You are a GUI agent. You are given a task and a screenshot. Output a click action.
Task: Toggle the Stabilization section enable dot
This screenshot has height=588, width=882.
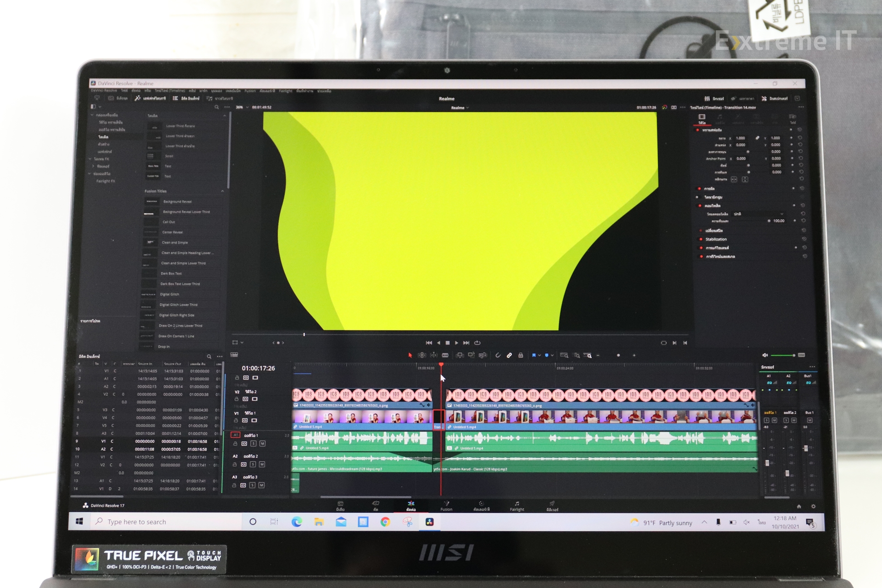pos(701,239)
